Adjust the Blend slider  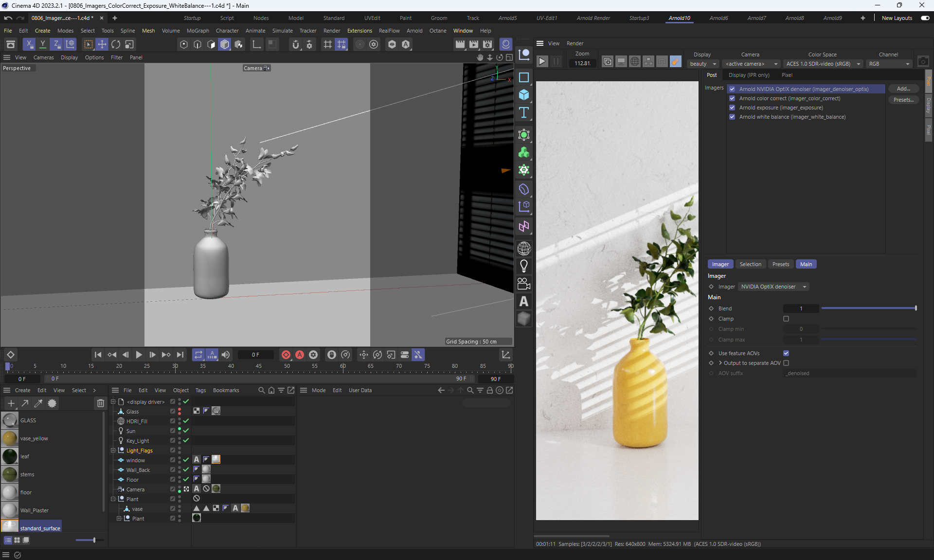click(868, 308)
